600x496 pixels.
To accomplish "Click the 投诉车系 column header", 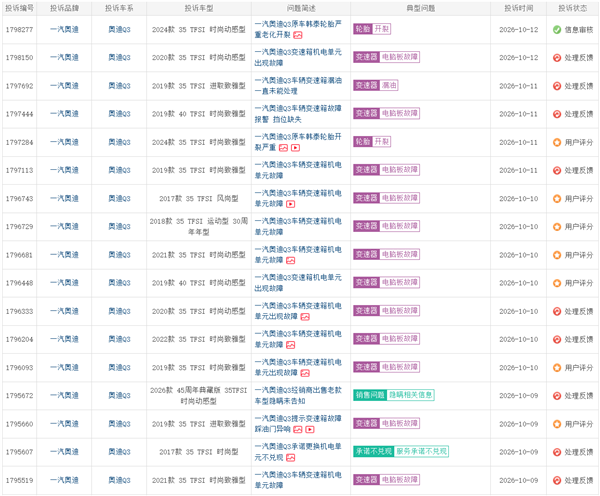I will point(119,8).
